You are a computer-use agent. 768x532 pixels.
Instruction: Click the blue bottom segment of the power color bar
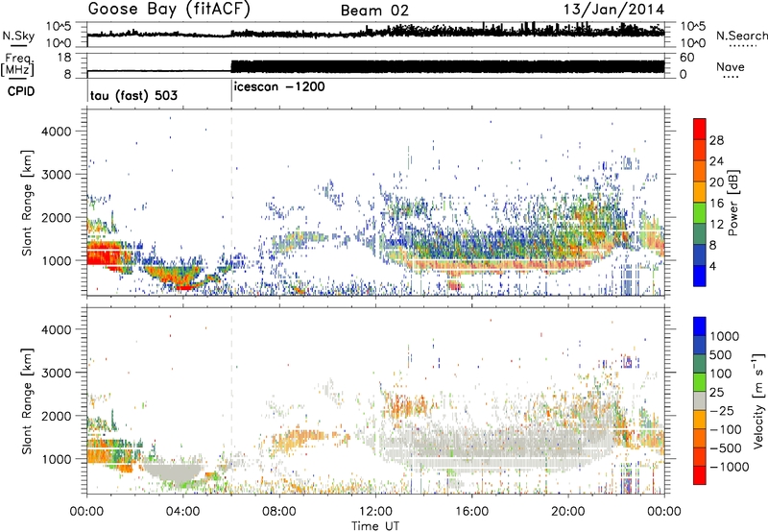(700, 276)
